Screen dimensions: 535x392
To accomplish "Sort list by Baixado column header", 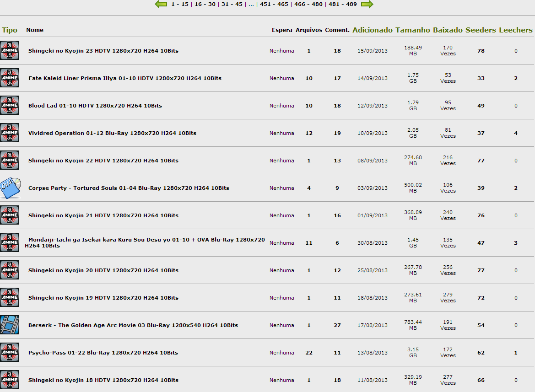I will (448, 30).
